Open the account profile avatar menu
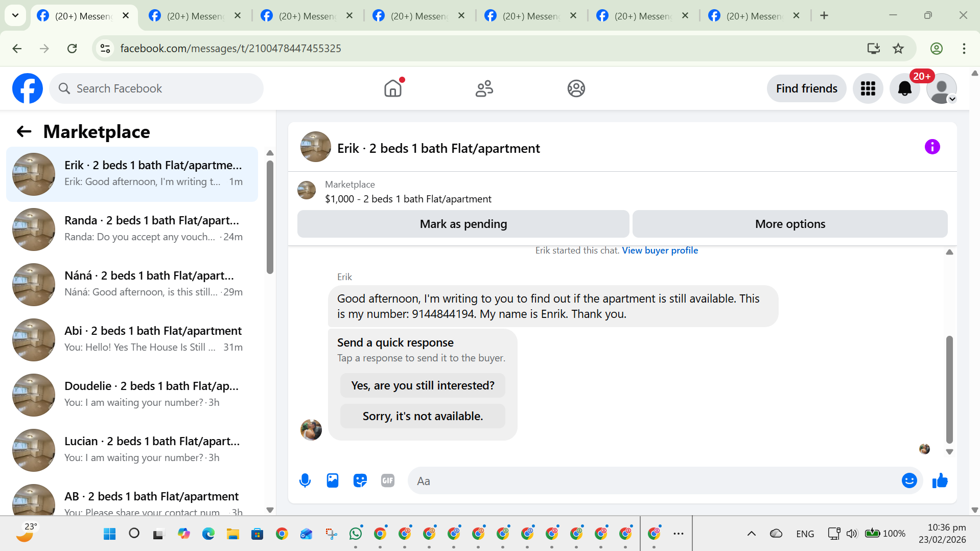 pos(941,88)
